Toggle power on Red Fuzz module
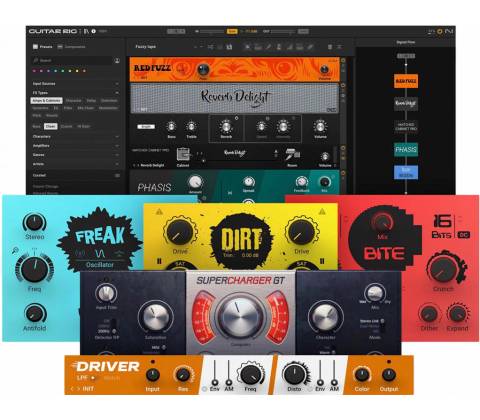The image size is (480, 420). 343,60
